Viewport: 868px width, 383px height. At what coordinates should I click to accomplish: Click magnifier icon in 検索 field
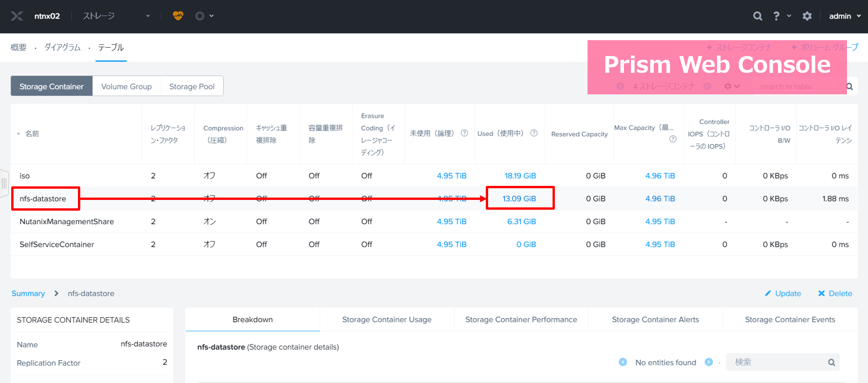point(832,362)
